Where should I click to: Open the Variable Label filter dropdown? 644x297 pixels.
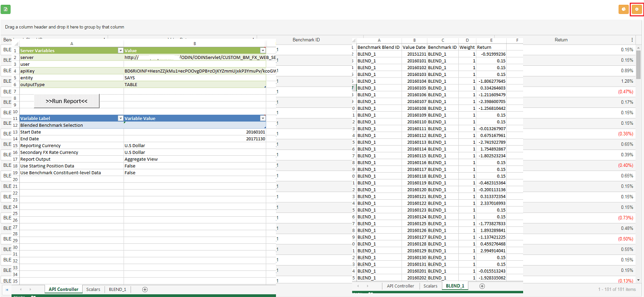click(x=120, y=118)
